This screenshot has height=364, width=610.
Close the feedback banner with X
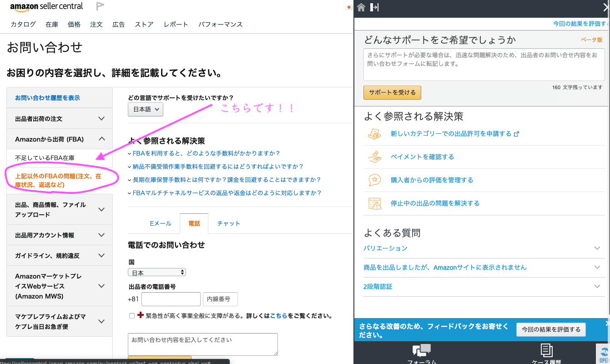607,324
